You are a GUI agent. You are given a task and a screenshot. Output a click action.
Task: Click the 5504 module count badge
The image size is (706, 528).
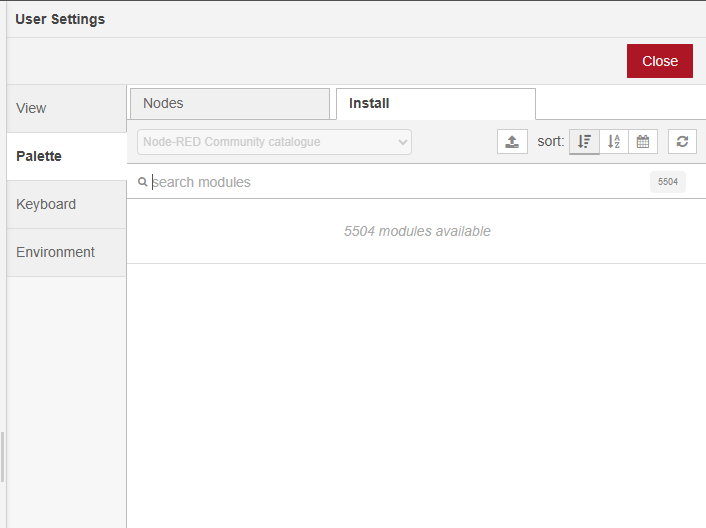[x=667, y=182]
